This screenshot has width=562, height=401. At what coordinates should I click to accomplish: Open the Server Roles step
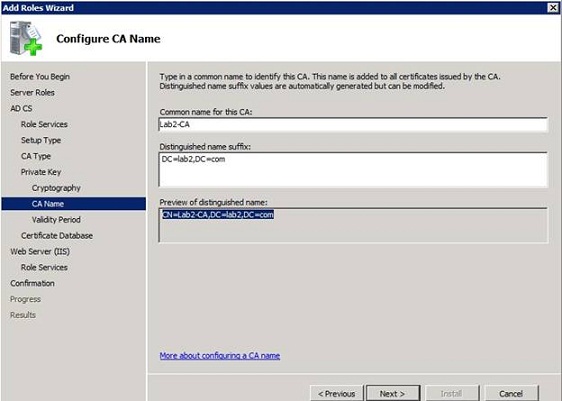[32, 92]
